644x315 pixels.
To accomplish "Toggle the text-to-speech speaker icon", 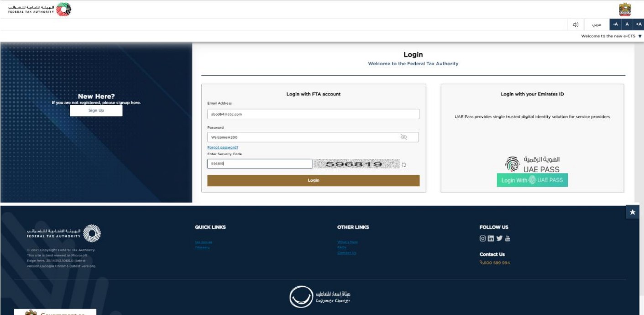I will point(576,25).
